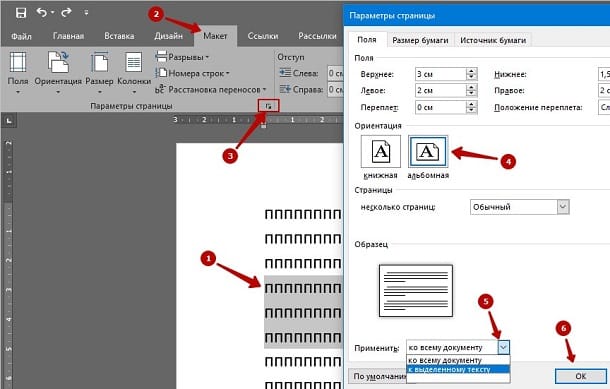Image resolution: width=610 pixels, height=389 pixels.
Task: Undo the last action
Action: click(42, 13)
